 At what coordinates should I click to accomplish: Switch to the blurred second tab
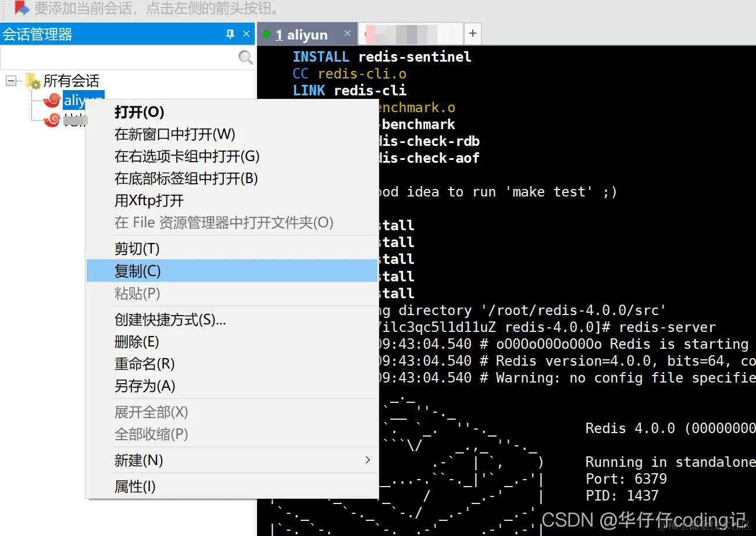pos(411,34)
